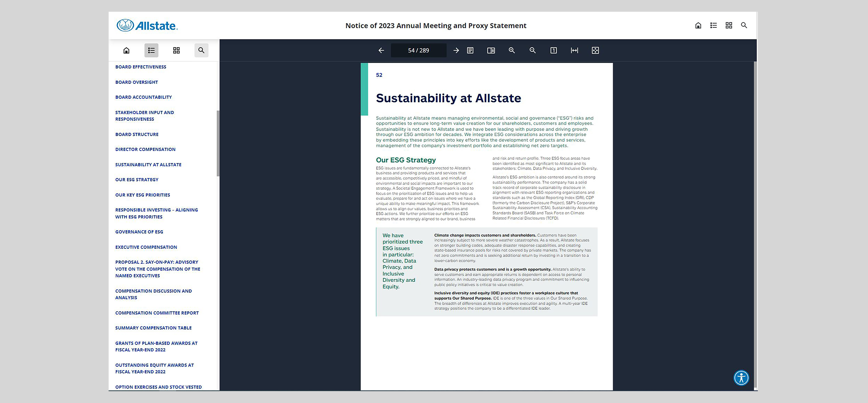Screen dimensions: 868x403
Task: Open home icon in top header
Action: [698, 25]
